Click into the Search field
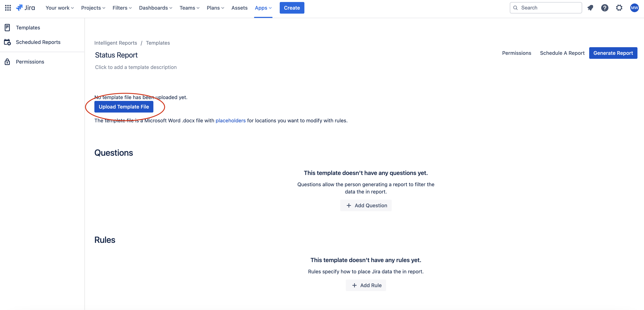644x310 pixels. (x=546, y=8)
